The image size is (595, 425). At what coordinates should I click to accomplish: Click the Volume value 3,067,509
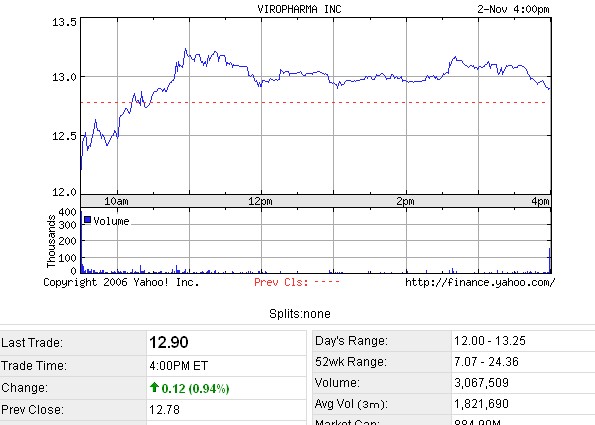[x=482, y=383]
